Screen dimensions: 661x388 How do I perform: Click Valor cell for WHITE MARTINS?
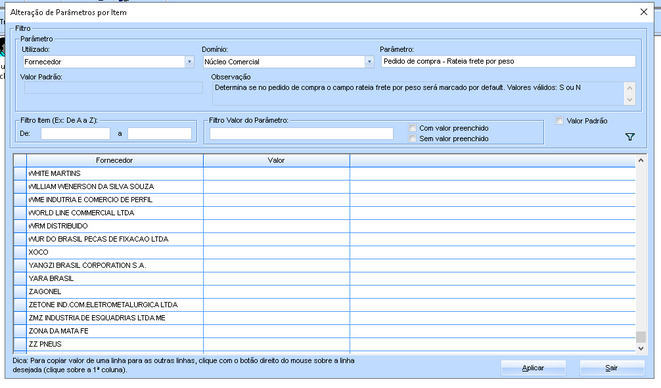pyautogui.click(x=277, y=173)
